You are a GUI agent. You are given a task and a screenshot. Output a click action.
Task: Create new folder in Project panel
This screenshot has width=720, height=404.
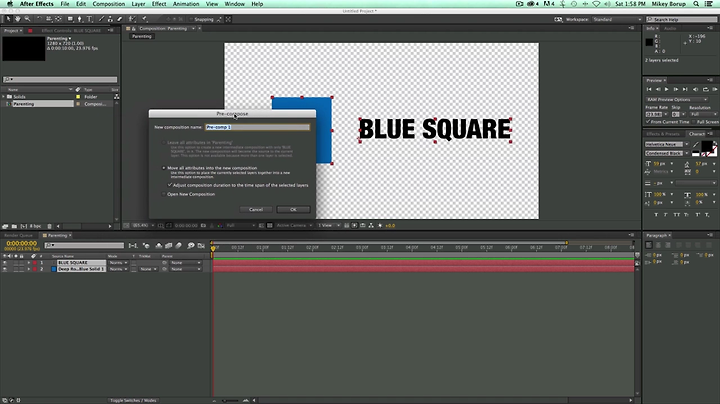coord(14,226)
